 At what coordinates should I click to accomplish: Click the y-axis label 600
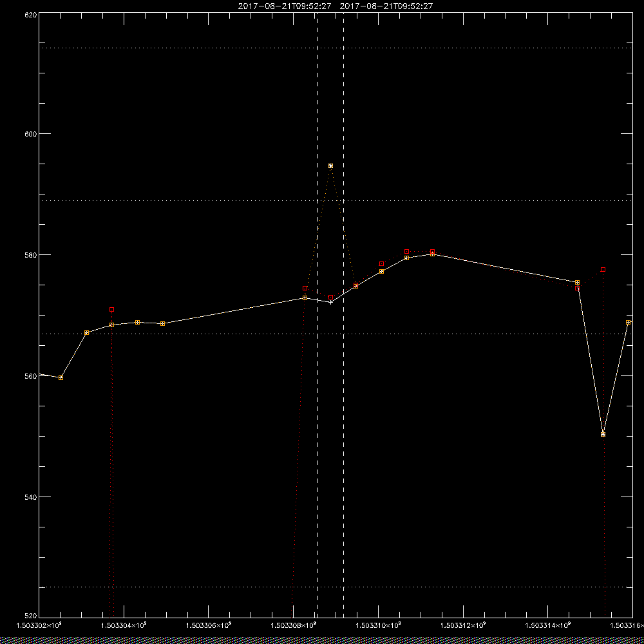pos(32,134)
